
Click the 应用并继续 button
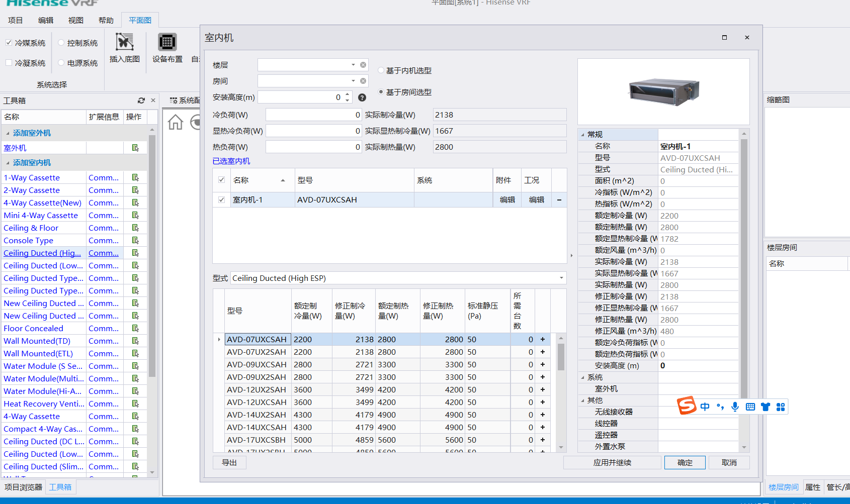tap(612, 462)
